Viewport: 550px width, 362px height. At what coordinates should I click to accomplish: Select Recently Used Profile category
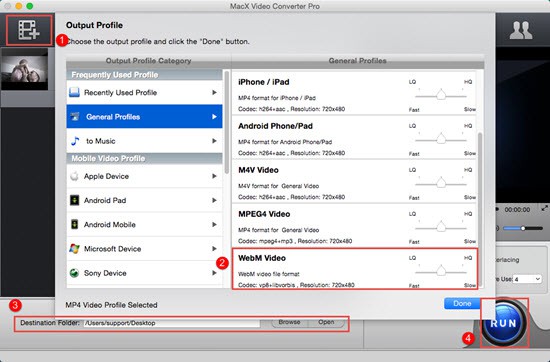click(x=144, y=93)
